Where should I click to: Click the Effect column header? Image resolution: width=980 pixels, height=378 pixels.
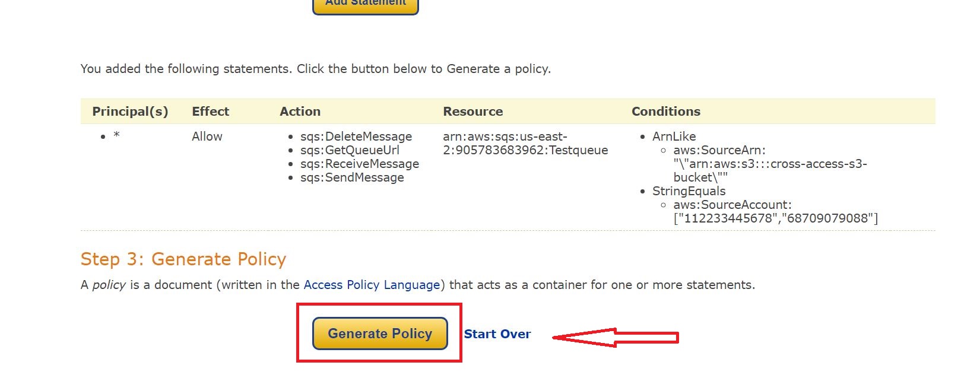(210, 112)
